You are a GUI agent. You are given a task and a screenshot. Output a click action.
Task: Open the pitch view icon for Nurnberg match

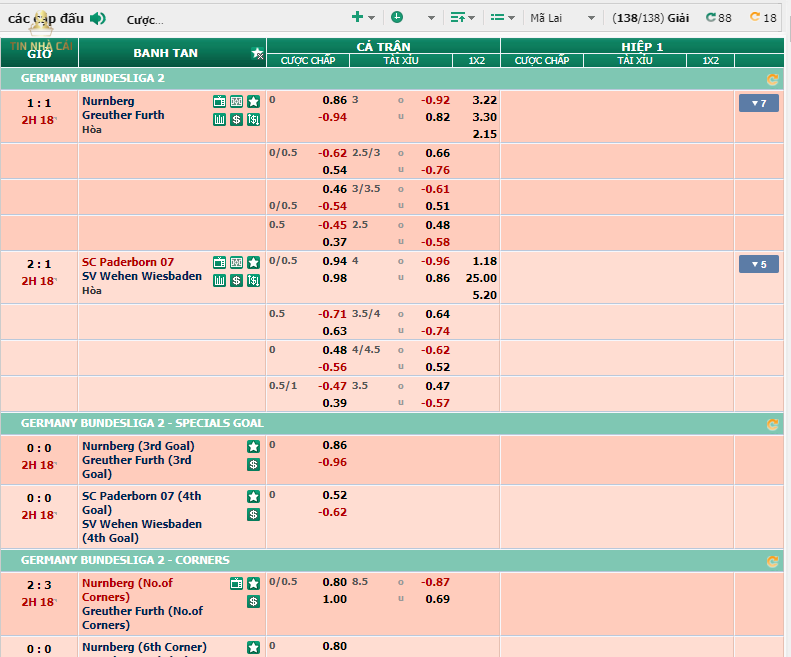pyautogui.click(x=237, y=101)
